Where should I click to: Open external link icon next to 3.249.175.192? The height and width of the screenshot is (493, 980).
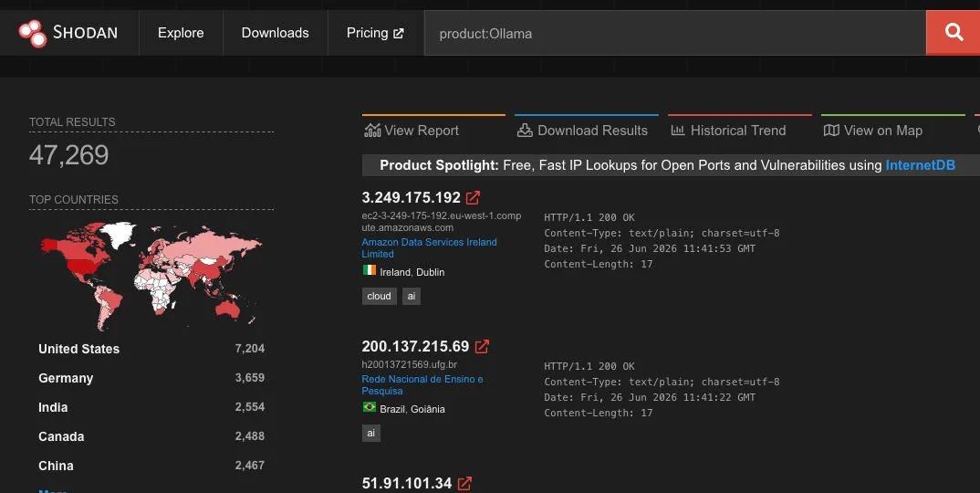(474, 198)
